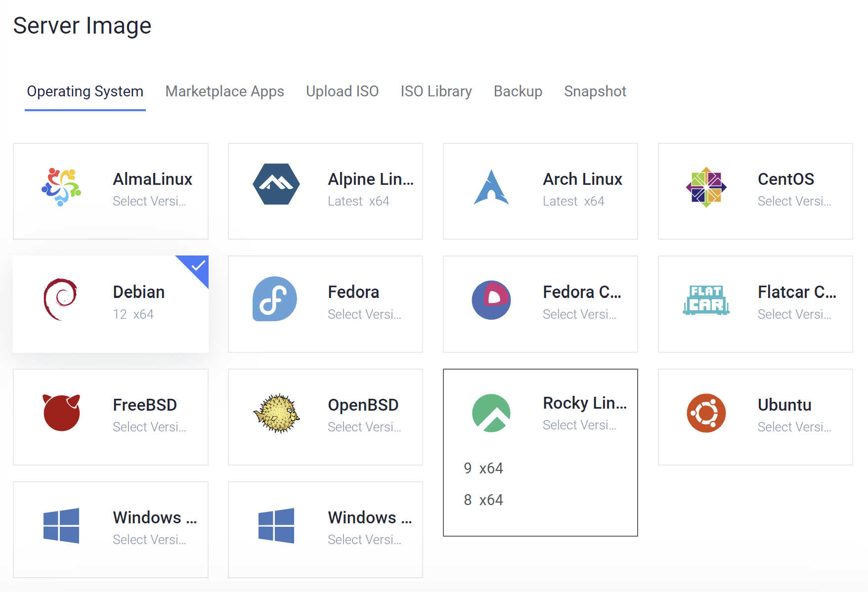Image resolution: width=868 pixels, height=592 pixels.
Task: Click the Fedora CoreOS logo icon
Action: click(491, 300)
